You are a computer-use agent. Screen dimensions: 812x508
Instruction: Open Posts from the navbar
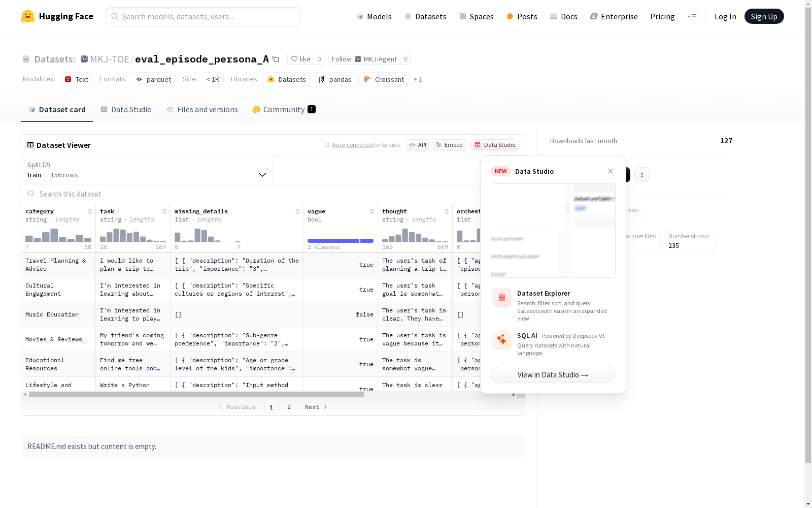[522, 16]
